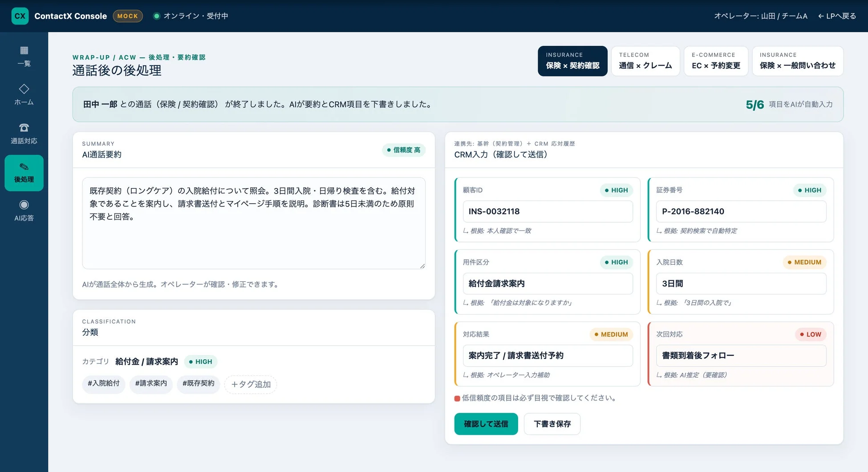Click 根拠: 「3日間の入院で」 text
868x472 pixels.
(x=698, y=303)
